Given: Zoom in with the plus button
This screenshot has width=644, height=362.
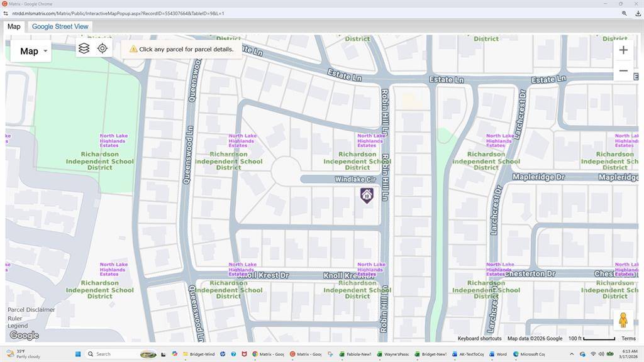Looking at the screenshot, I should 623,50.
